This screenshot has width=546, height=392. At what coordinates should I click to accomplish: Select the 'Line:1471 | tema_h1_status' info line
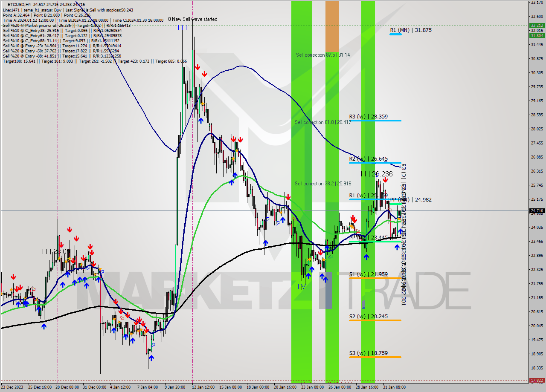click(x=68, y=10)
